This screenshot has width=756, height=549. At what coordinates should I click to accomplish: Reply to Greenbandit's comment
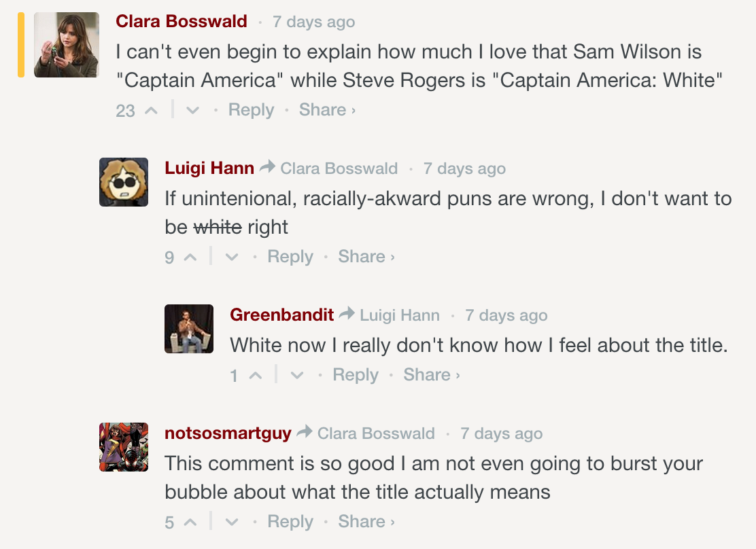point(356,375)
